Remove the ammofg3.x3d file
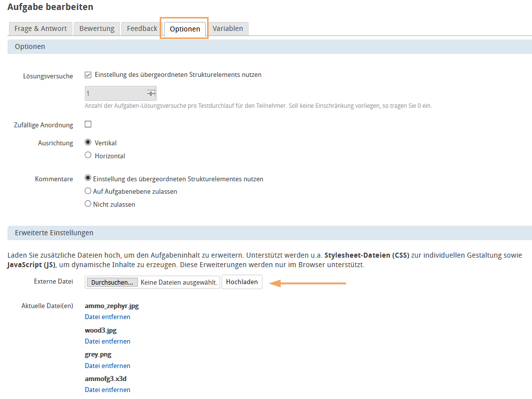This screenshot has width=532, height=399. point(107,390)
